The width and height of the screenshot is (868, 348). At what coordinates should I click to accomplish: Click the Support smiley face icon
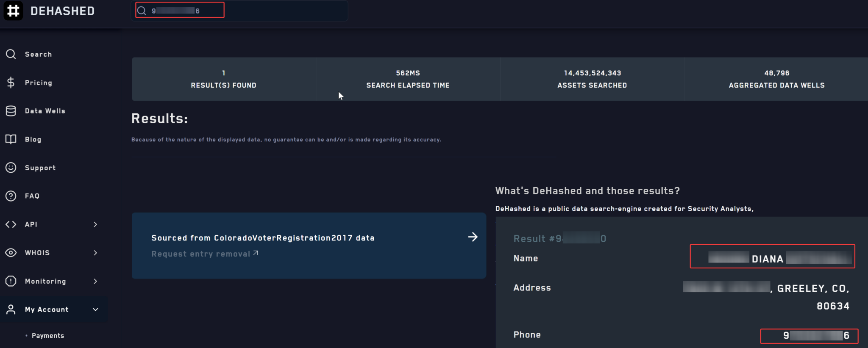coord(11,168)
